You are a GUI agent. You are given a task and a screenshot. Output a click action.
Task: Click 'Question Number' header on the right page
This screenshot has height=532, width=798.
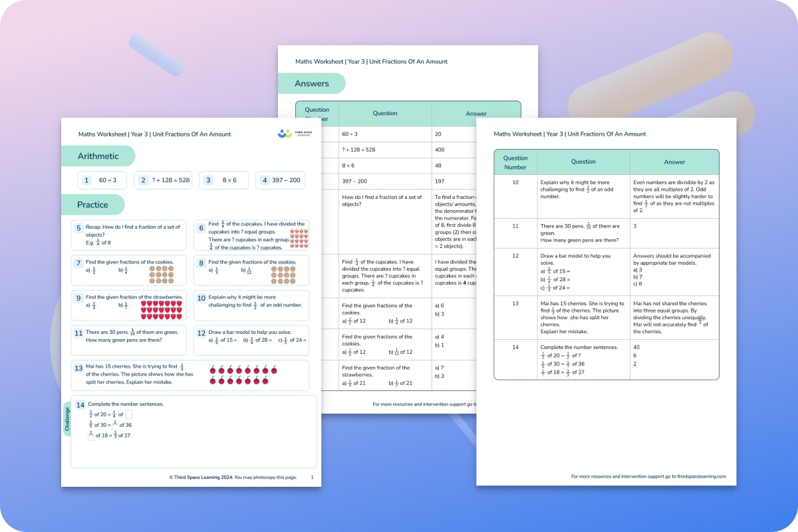click(x=515, y=162)
